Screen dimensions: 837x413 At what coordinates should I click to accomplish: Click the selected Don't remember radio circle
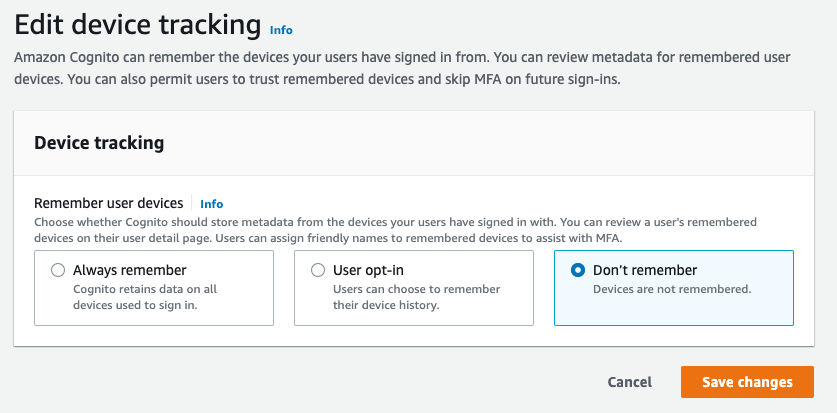point(578,271)
